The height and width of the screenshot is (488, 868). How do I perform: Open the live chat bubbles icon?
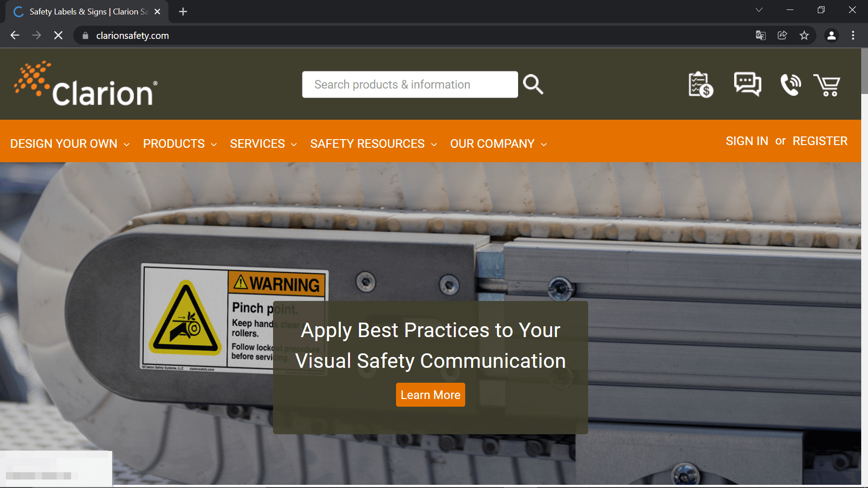[x=747, y=84]
